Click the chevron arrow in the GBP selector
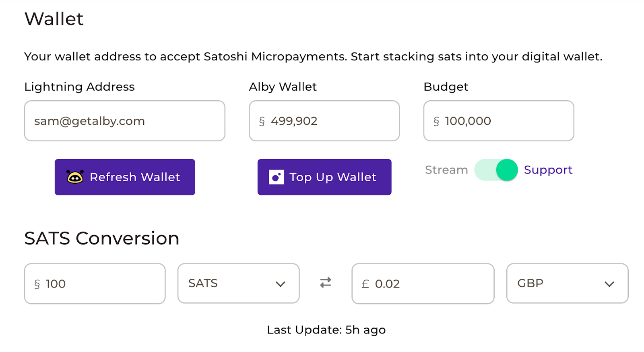 point(609,284)
